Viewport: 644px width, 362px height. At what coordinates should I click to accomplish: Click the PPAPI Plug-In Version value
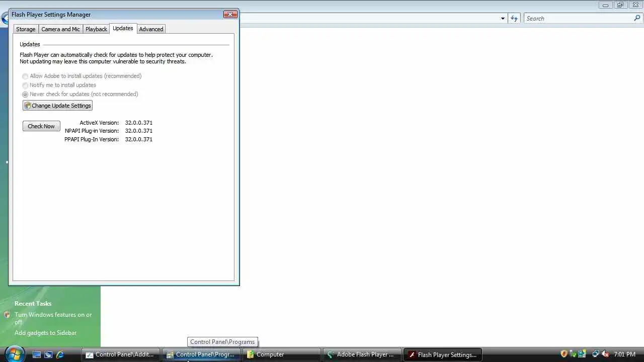(x=138, y=139)
